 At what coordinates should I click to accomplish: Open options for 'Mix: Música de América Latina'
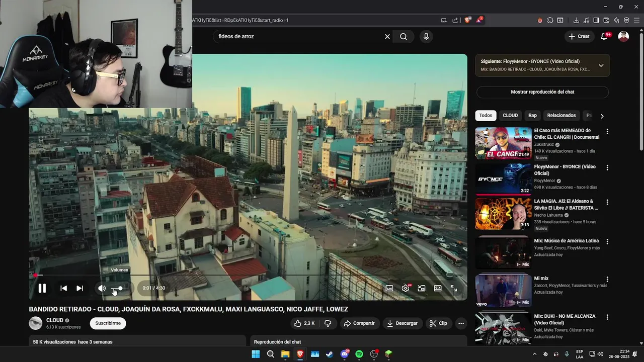coord(607,242)
